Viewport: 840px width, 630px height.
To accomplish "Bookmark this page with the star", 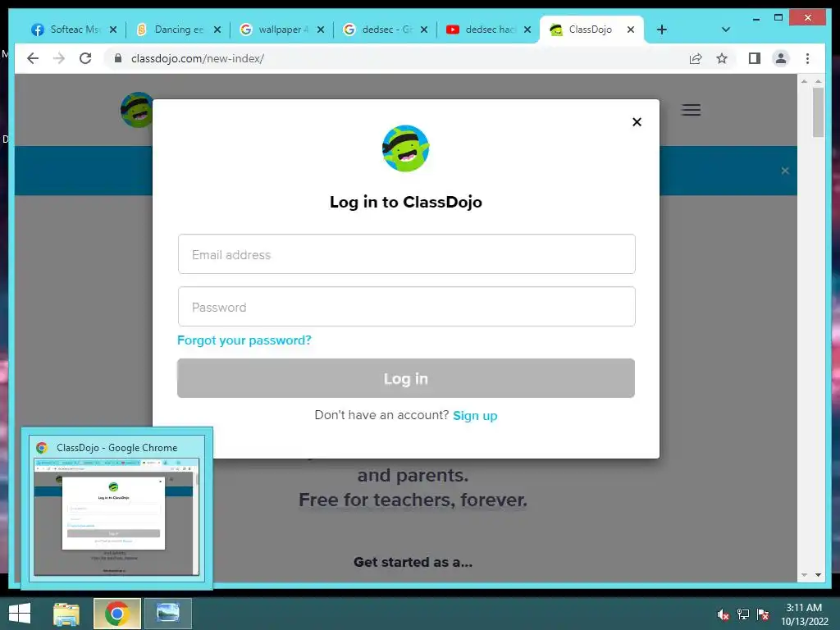I will (x=722, y=58).
